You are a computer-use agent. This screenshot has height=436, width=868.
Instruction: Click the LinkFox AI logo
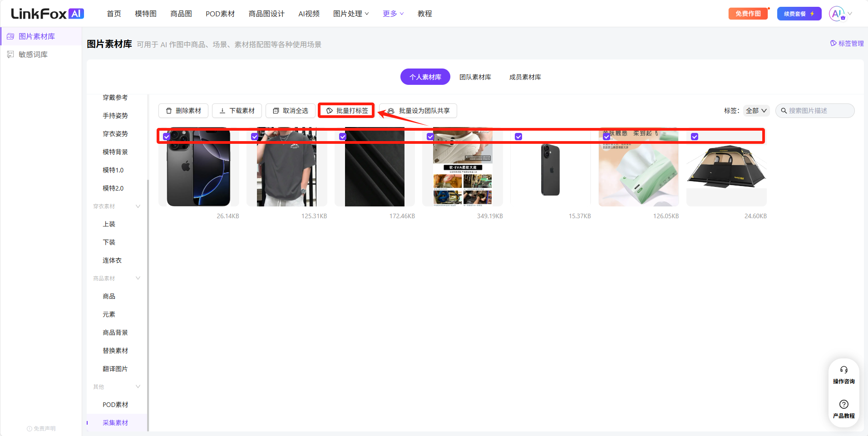[x=48, y=14]
